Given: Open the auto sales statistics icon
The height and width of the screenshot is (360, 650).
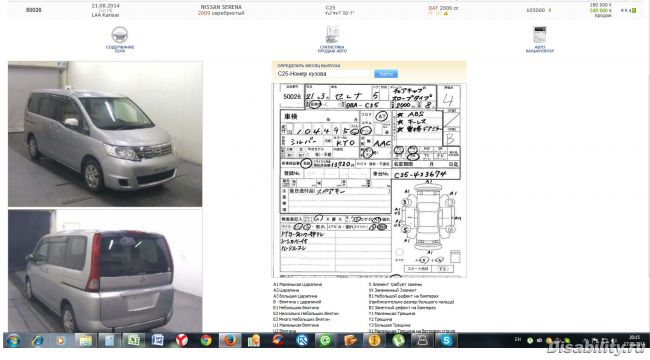Looking at the screenshot, I should (x=332, y=34).
